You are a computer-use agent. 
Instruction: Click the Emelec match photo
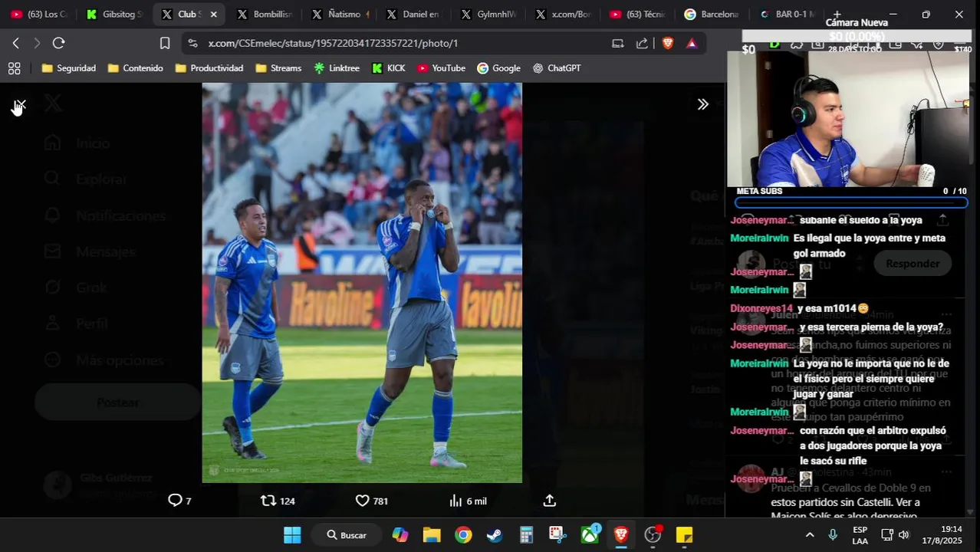[x=362, y=283]
